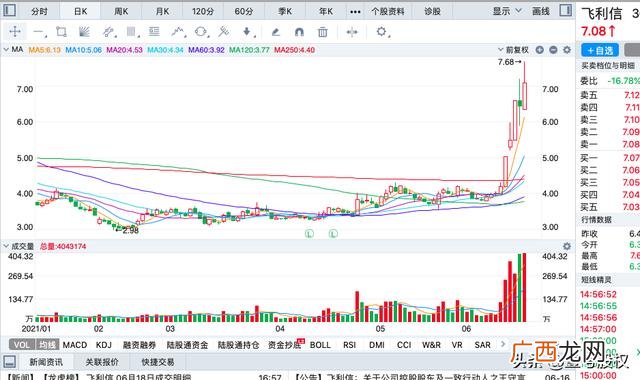Click the trash bin delete drawings icon
Image resolution: width=640 pixels, height=380 pixels.
[322, 32]
